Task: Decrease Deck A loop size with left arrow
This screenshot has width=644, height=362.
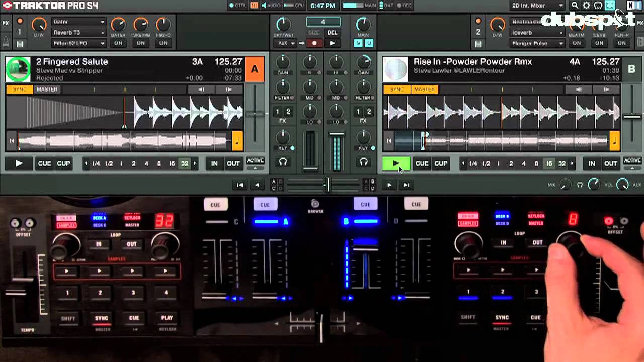Action: click(86, 164)
